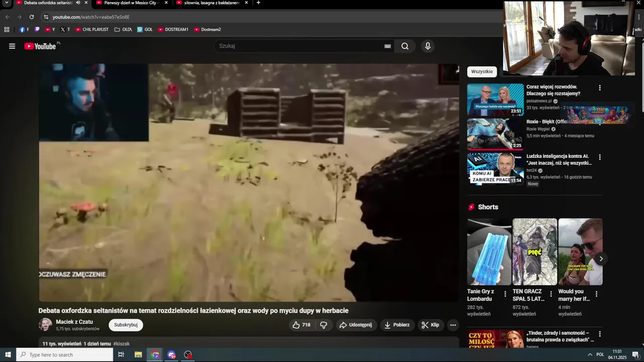
Task: Open a new browser tab
Action: 258,3
